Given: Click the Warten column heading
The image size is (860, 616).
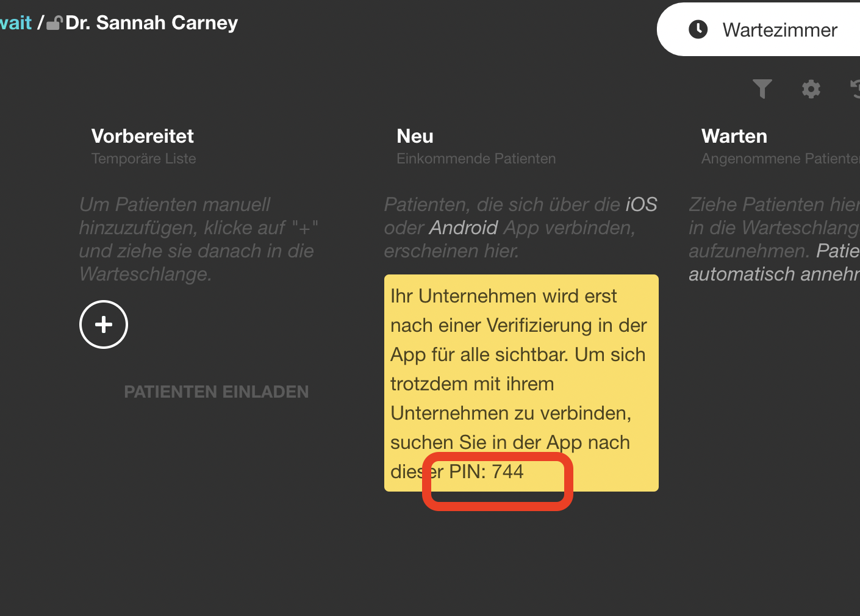Looking at the screenshot, I should (734, 136).
